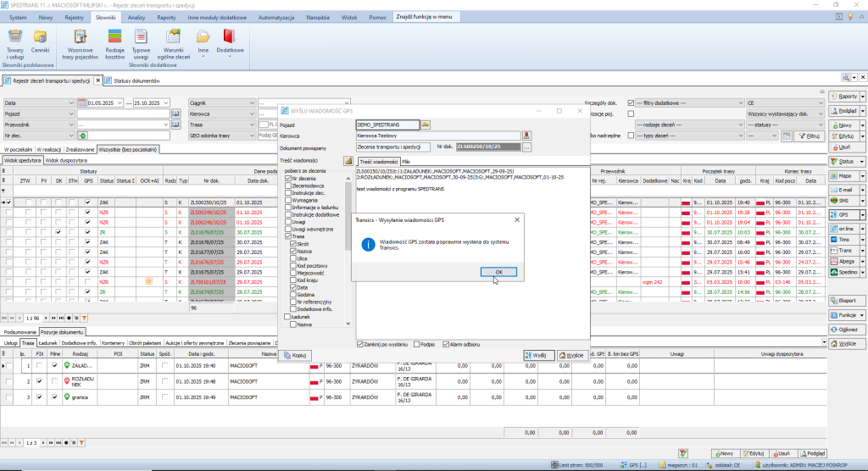The width and height of the screenshot is (868, 471).
Task: Click the Znajdź funkcję w menu search box
Action: pos(429,17)
